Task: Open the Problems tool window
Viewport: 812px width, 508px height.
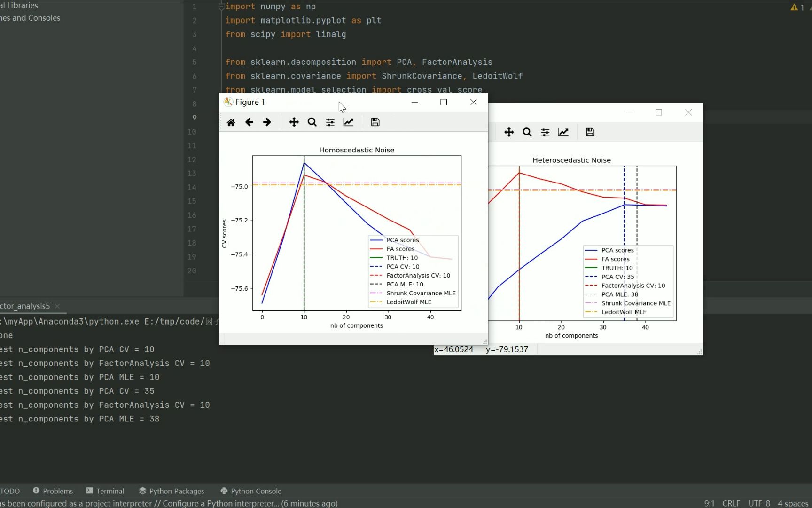Action: (53, 491)
